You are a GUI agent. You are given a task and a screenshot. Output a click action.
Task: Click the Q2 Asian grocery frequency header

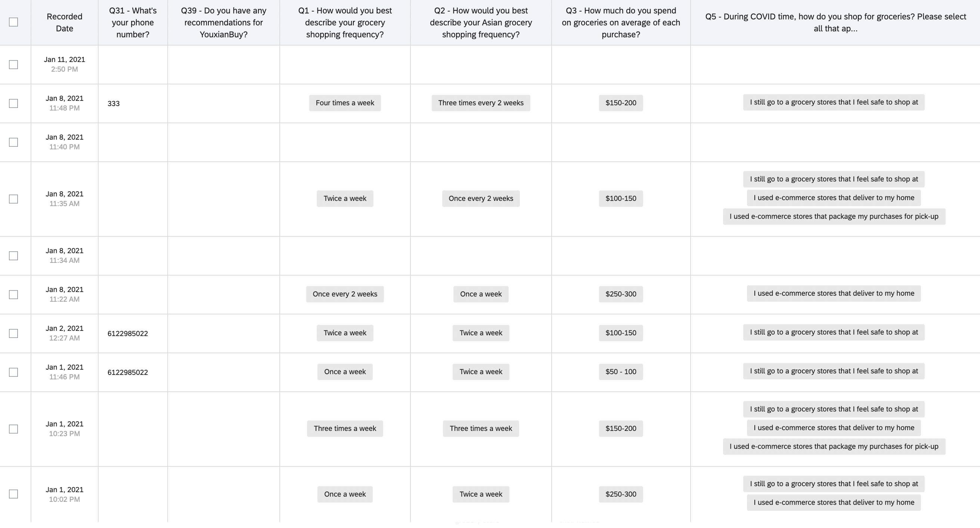(481, 22)
